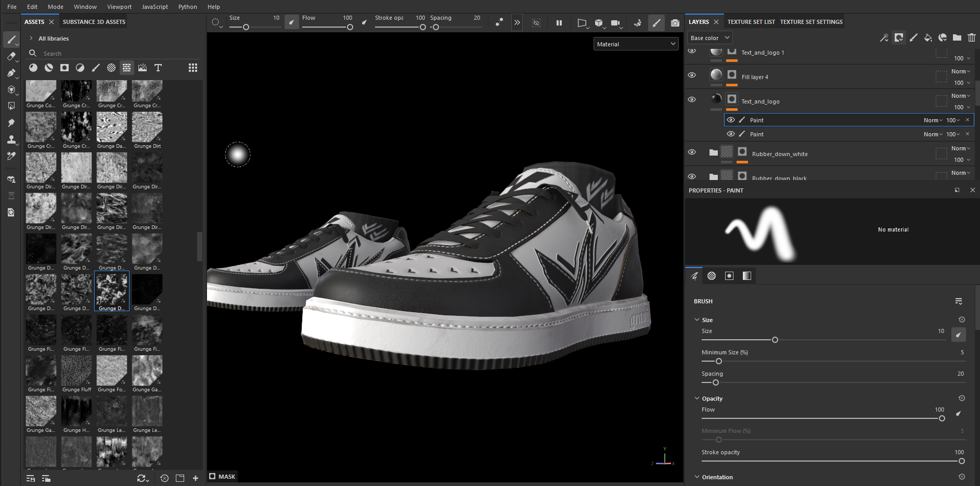Open the Material viewport mode dropdown
The height and width of the screenshot is (486, 980).
pyautogui.click(x=636, y=44)
